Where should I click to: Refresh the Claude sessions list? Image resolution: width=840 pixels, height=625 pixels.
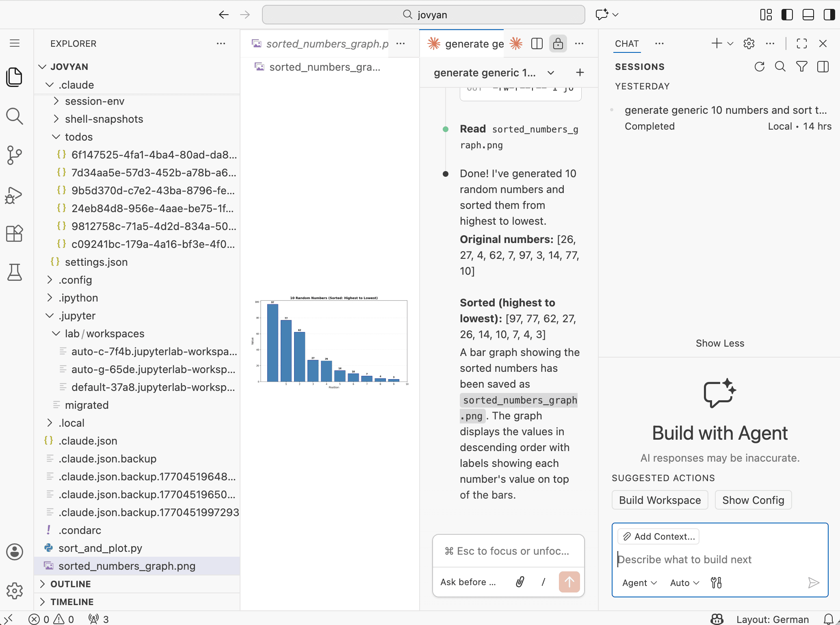(760, 67)
